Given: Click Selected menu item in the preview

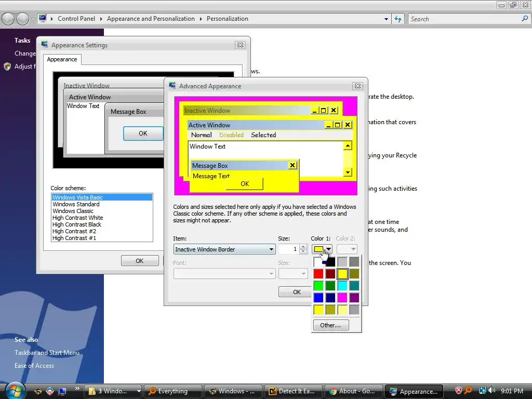Looking at the screenshot, I should coord(263,135).
